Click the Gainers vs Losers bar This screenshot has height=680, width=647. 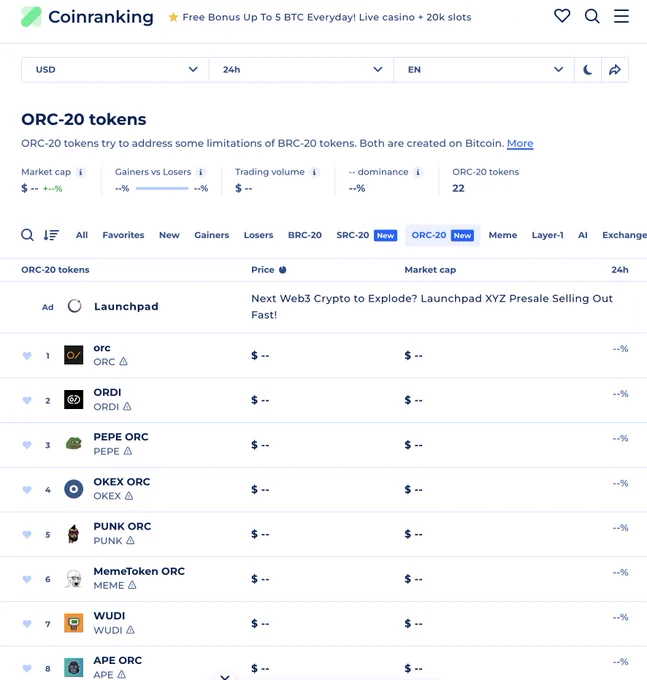point(162,188)
